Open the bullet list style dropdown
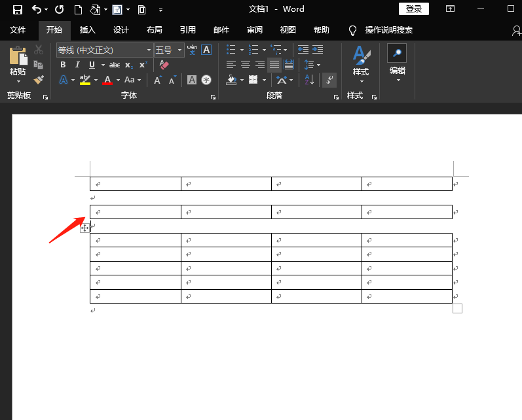Screen dimensions: 522x420 tap(242, 50)
